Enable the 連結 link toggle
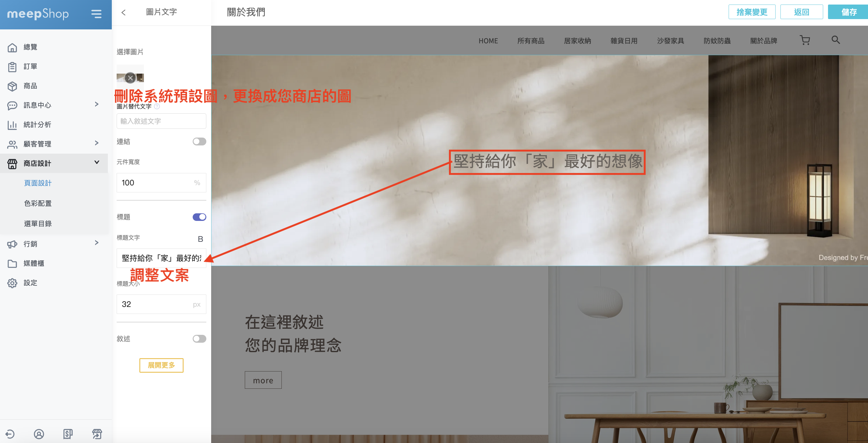 pyautogui.click(x=199, y=142)
